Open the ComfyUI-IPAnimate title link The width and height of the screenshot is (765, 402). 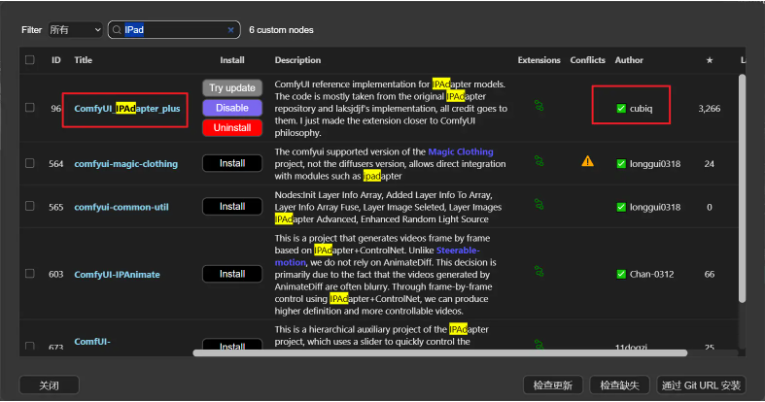tap(117, 274)
